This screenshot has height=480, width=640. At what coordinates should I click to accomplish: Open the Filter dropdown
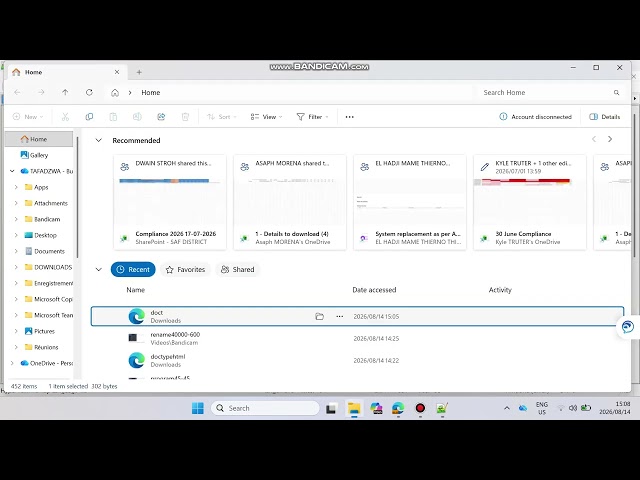pos(312,117)
